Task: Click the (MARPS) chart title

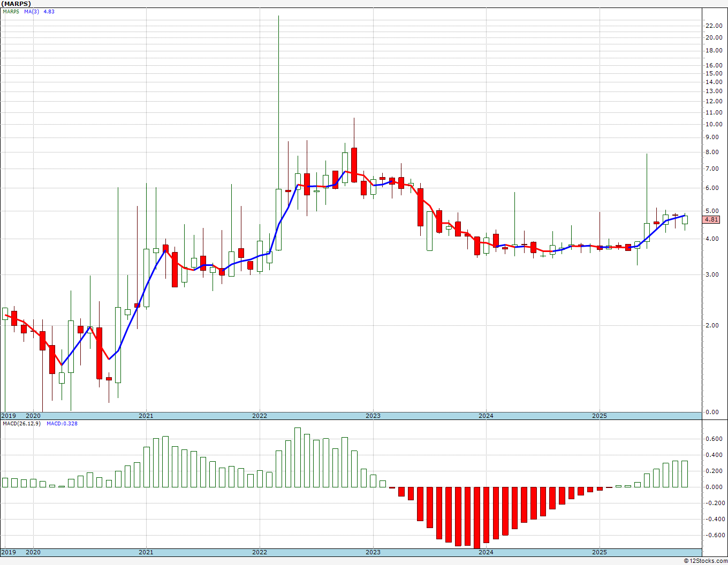Action: point(16,4)
